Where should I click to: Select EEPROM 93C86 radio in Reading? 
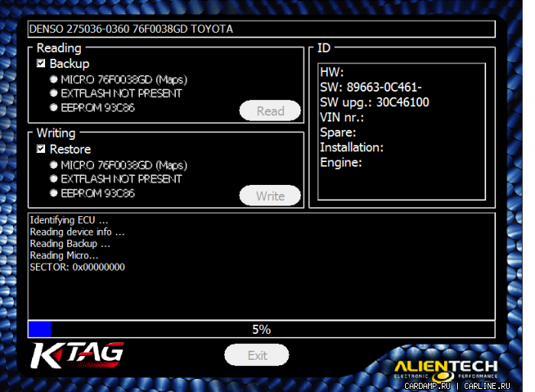(53, 108)
